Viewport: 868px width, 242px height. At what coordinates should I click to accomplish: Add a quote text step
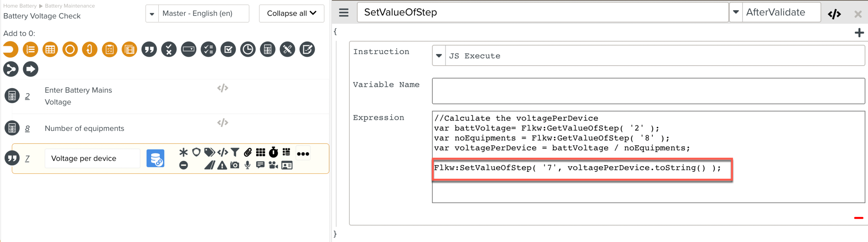tap(149, 49)
